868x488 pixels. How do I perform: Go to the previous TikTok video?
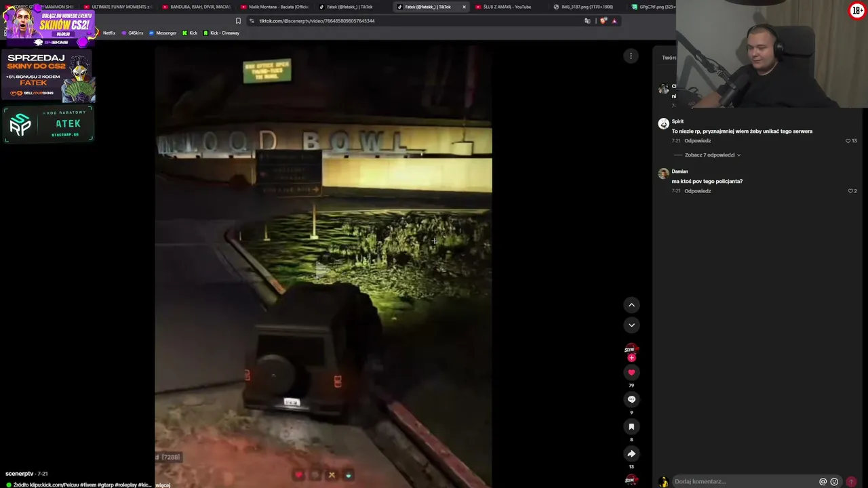tap(631, 305)
